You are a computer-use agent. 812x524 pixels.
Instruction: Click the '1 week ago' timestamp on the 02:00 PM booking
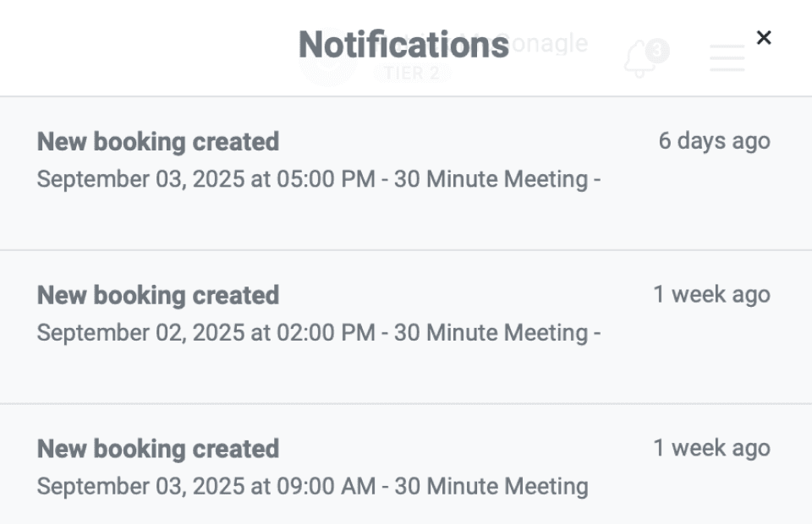pos(711,294)
